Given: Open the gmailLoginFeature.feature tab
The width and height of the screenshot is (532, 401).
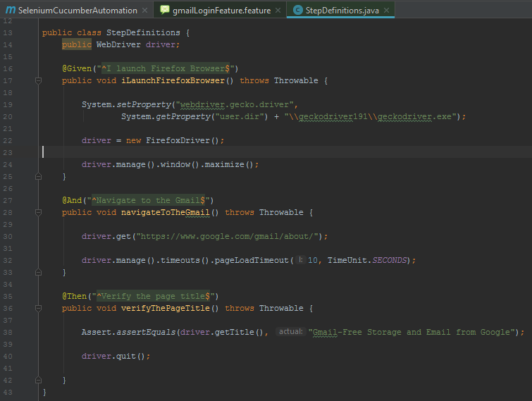Looking at the screenshot, I should (x=221, y=10).
